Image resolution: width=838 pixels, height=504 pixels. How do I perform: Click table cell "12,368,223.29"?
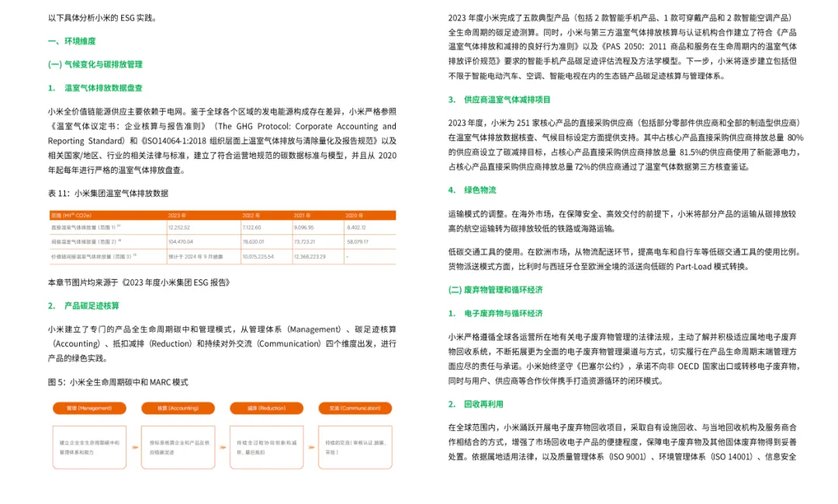310,257
